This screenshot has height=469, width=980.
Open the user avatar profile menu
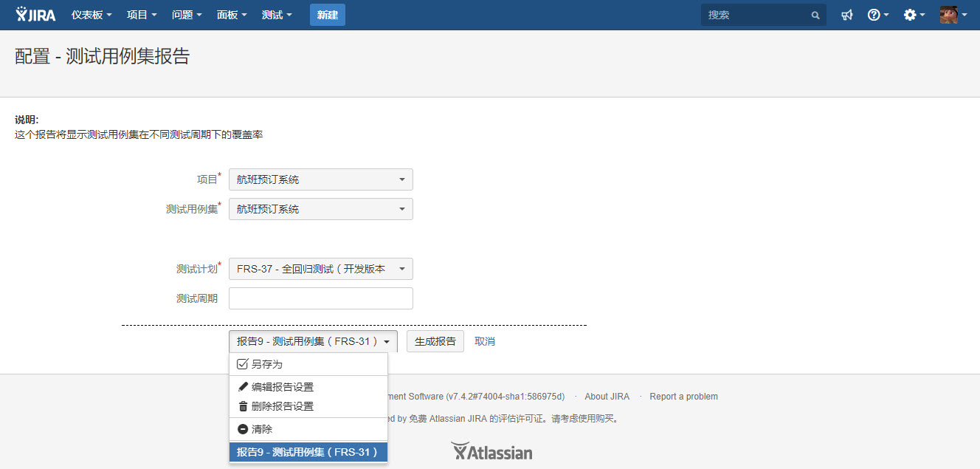pos(953,15)
